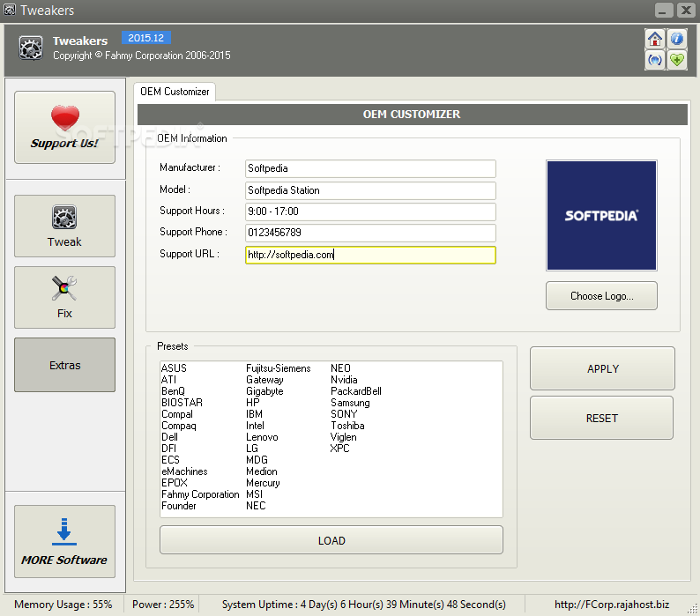Select the Compal preset
The image size is (700, 616).
177,414
